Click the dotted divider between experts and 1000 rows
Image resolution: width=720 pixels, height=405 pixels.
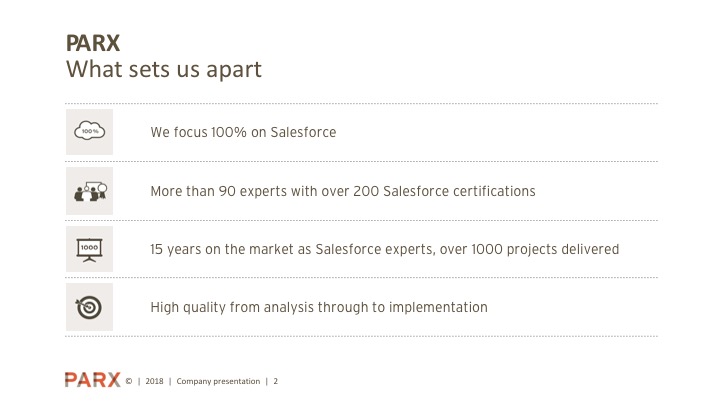coord(360,220)
